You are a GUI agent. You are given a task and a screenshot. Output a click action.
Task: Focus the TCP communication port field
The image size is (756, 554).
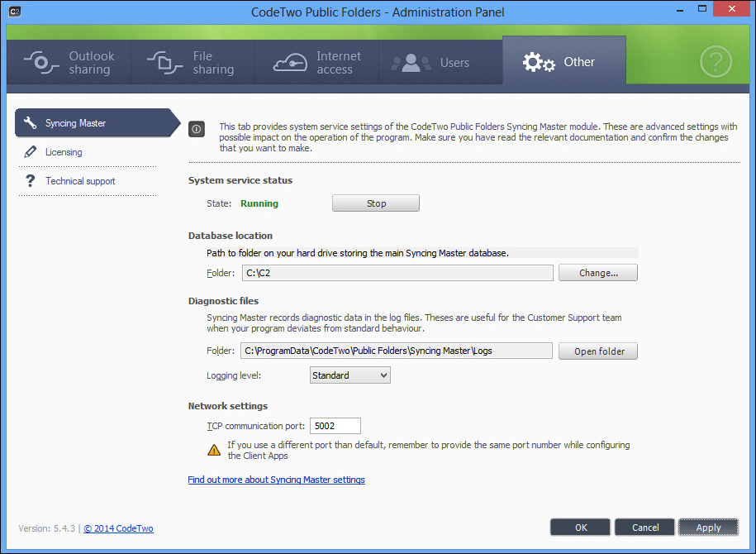(335, 426)
